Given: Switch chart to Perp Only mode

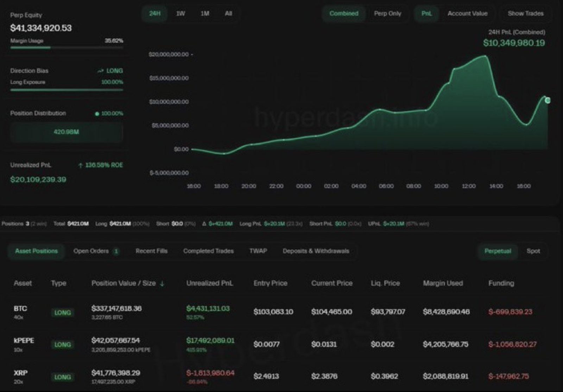Looking at the screenshot, I should 387,14.
